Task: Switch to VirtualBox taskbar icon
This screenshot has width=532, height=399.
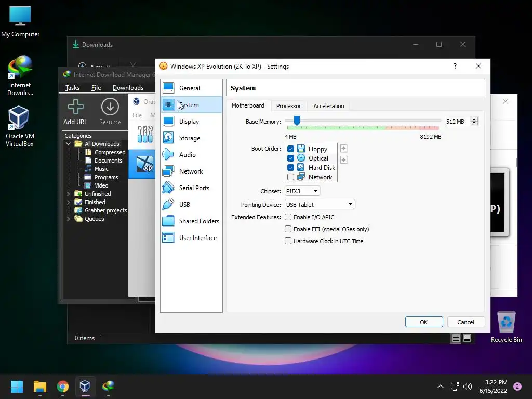Action: click(x=85, y=387)
